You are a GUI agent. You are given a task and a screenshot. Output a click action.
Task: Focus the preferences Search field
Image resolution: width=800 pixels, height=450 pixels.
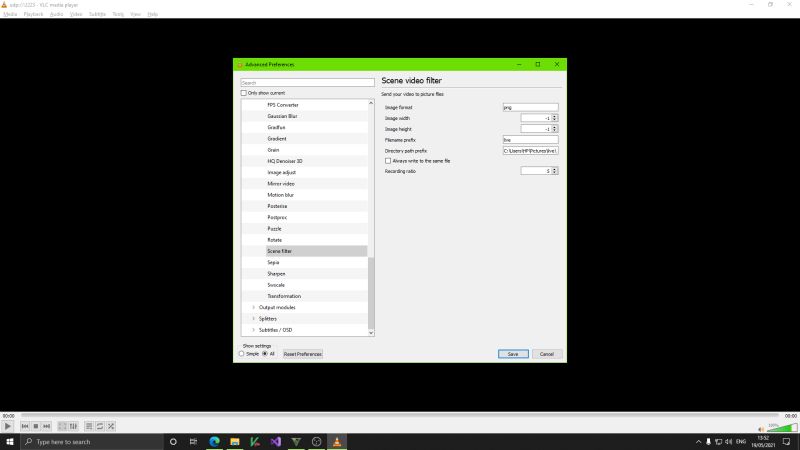[x=307, y=83]
